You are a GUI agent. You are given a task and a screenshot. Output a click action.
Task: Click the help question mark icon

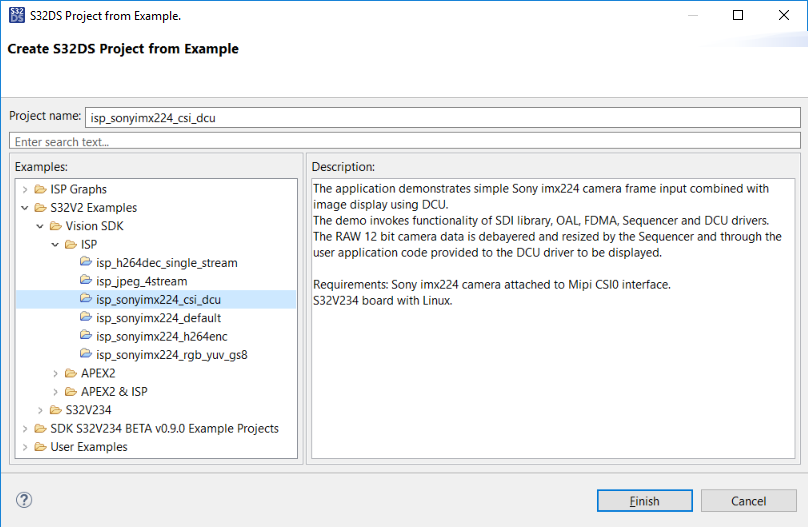pyautogui.click(x=24, y=500)
